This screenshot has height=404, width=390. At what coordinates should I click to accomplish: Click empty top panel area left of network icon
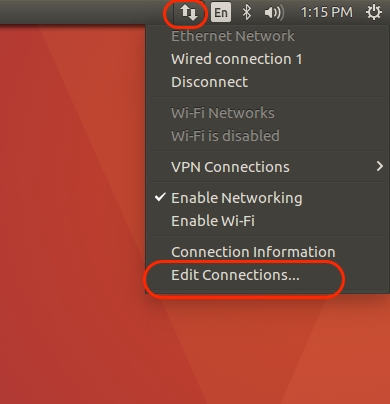(82, 12)
